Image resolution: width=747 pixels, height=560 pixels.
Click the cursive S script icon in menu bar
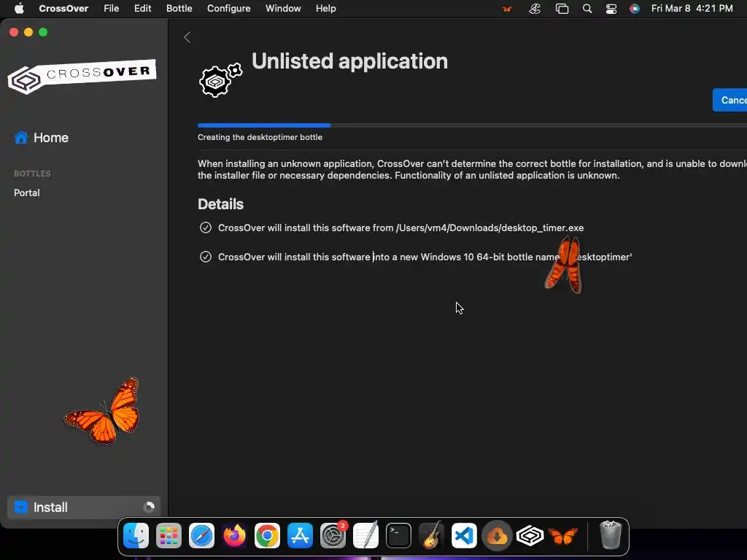(x=535, y=9)
